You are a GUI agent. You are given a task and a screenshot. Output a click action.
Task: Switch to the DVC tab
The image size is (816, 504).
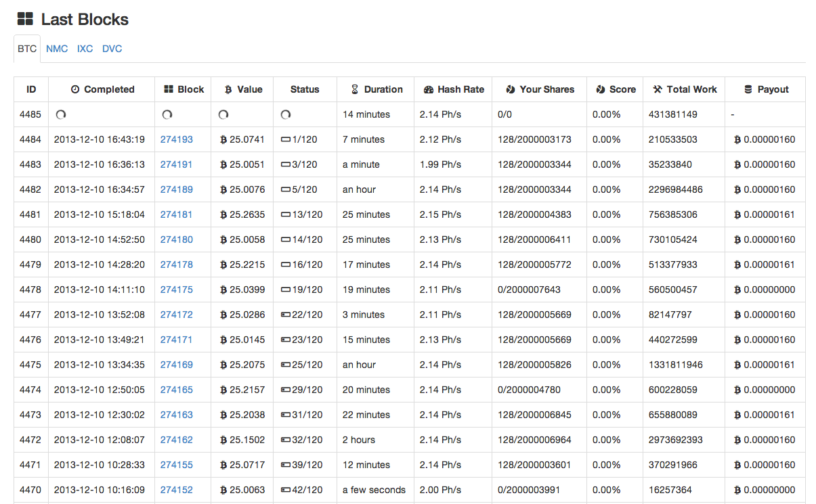(x=112, y=49)
